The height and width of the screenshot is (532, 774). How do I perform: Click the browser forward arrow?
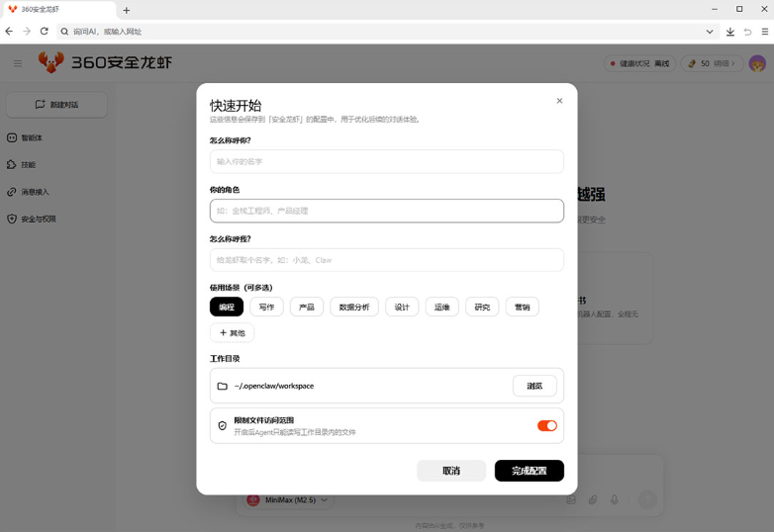27,32
